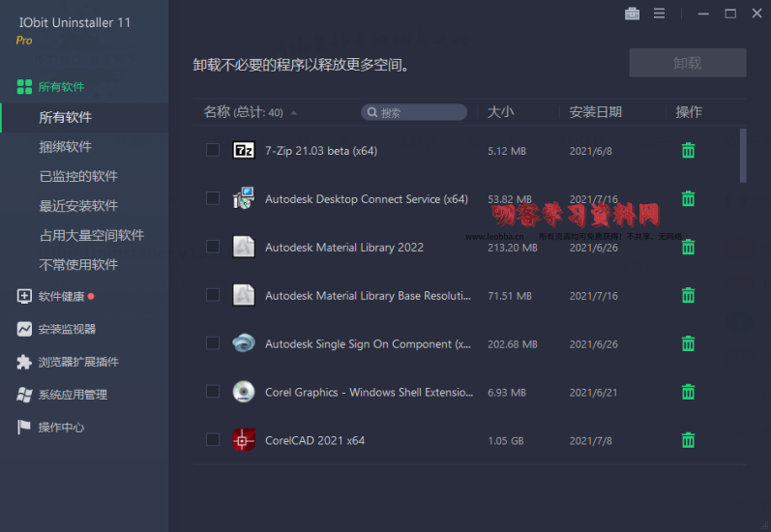Click Autodesk Material Library Base Resolution file icon

click(x=244, y=295)
